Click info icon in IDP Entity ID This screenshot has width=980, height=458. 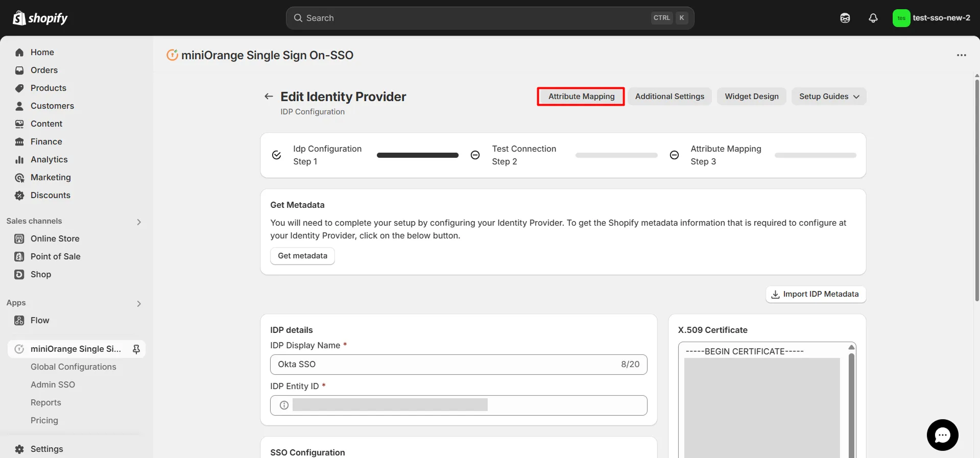tap(284, 405)
